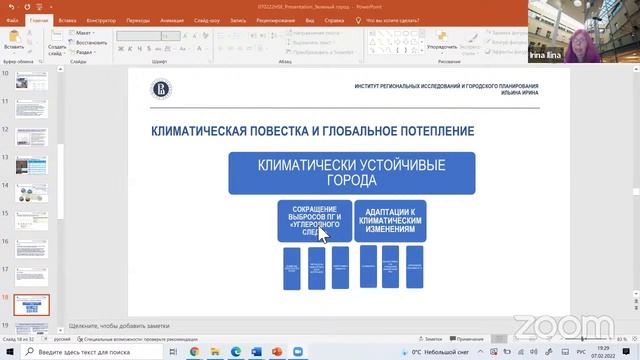640x360 pixels.
Task: Select slide 16 thumbnail
Action: [x=31, y=249]
